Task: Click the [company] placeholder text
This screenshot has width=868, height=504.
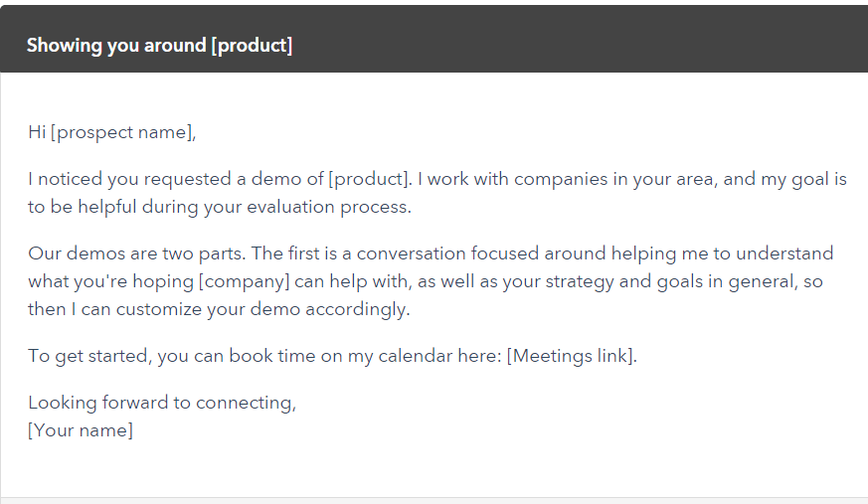Action: 245,281
